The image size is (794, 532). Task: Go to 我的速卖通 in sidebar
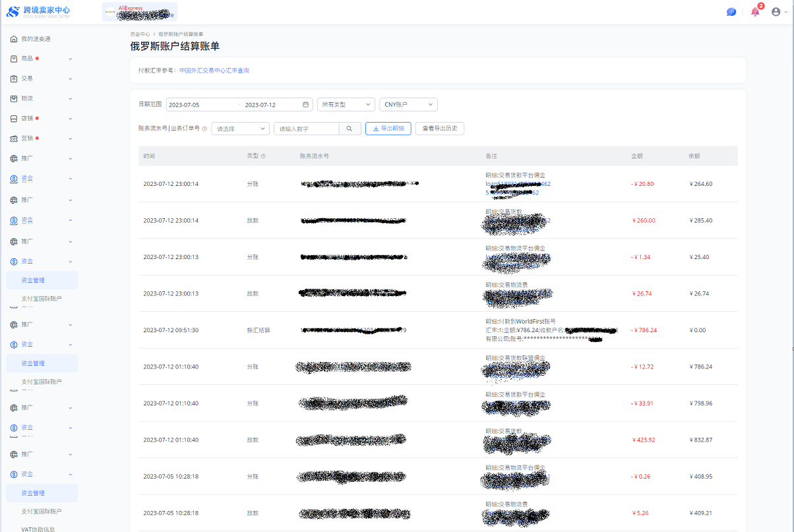coord(36,39)
